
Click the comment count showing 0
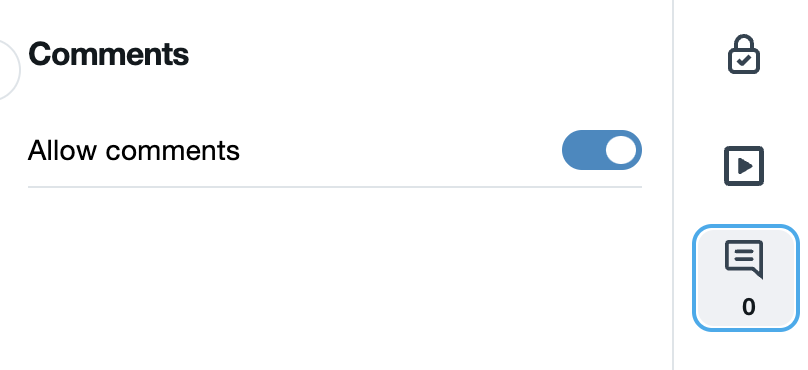point(748,307)
